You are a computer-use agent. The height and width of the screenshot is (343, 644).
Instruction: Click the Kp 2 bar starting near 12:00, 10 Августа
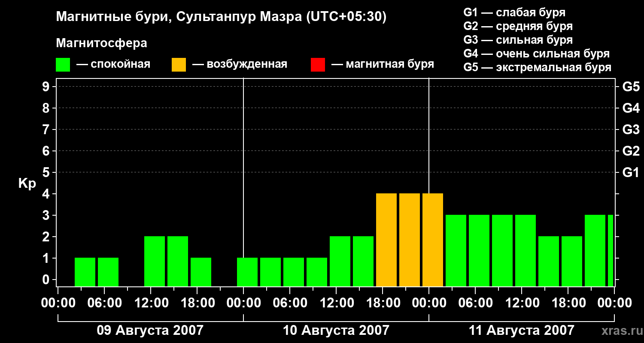pyautogui.click(x=340, y=262)
